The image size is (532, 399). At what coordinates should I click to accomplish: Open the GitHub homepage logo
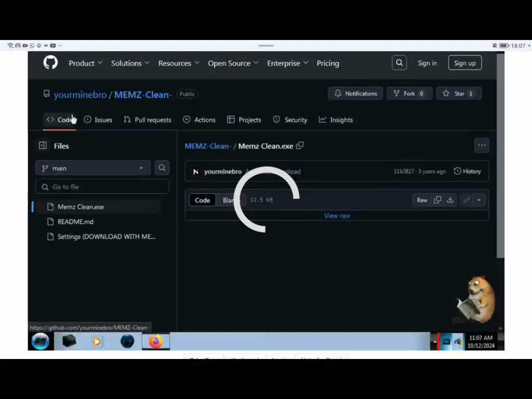click(x=50, y=63)
